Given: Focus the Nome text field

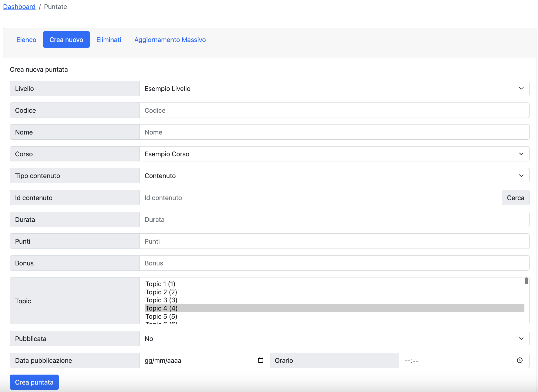Looking at the screenshot, I should coord(334,132).
